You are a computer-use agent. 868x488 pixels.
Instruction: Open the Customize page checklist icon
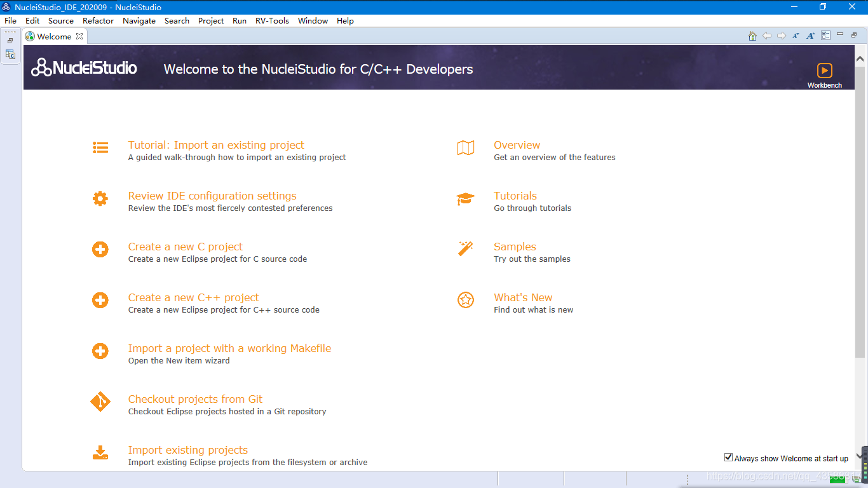point(825,36)
